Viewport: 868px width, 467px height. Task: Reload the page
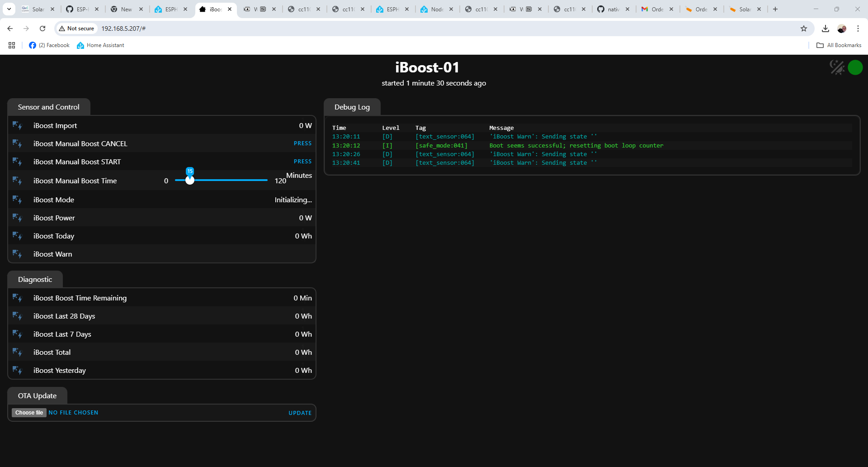(x=42, y=29)
